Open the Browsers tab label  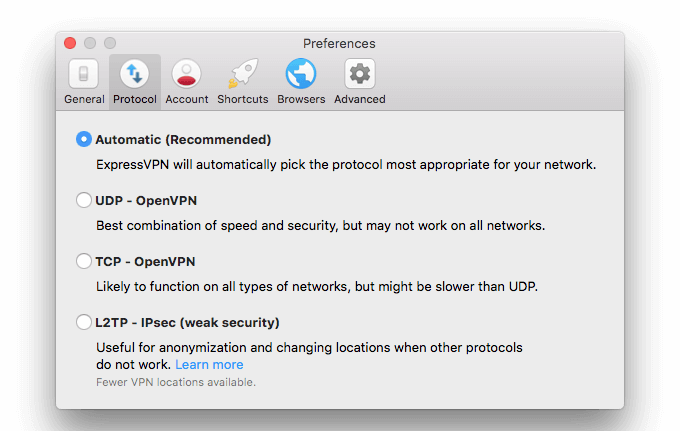click(x=301, y=99)
